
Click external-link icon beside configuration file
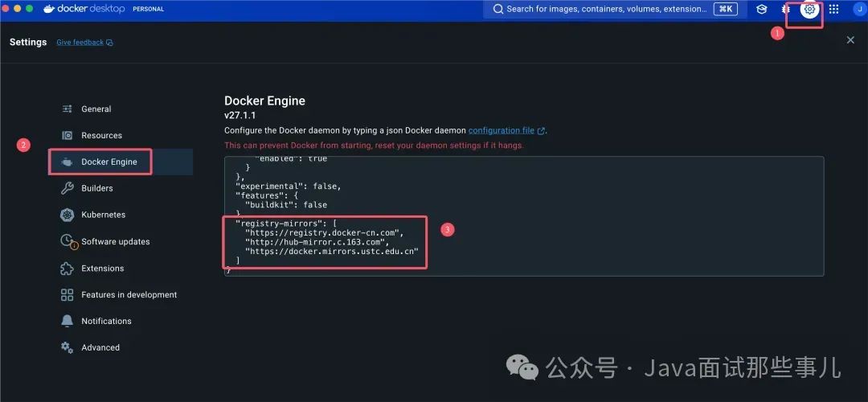click(542, 131)
